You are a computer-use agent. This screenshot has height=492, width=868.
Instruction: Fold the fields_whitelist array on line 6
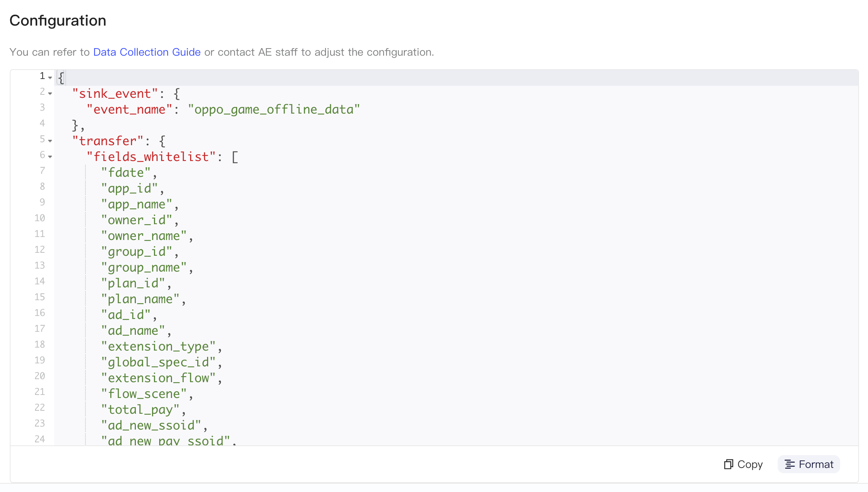50,156
